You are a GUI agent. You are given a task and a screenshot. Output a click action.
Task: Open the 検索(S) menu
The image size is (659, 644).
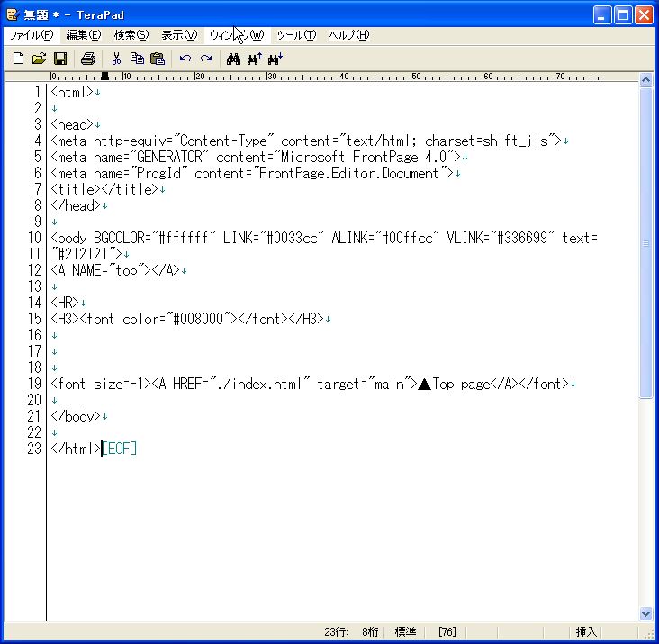[131, 35]
